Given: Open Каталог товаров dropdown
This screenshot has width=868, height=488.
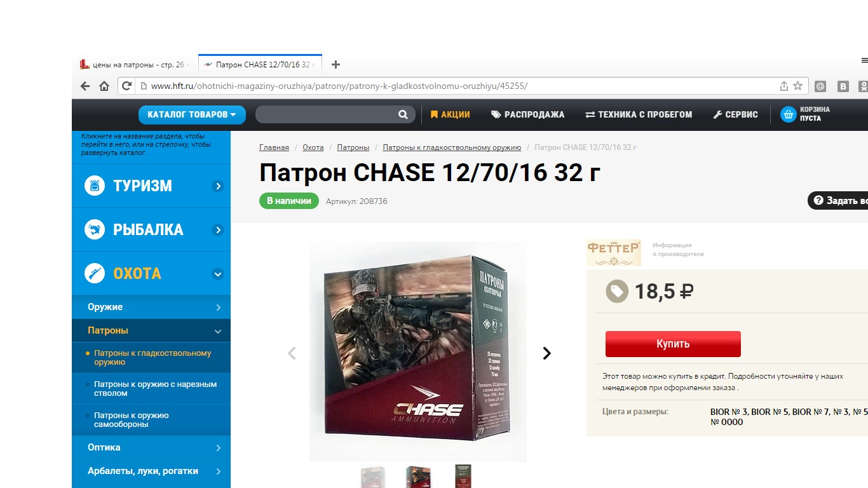Looking at the screenshot, I should pos(192,114).
